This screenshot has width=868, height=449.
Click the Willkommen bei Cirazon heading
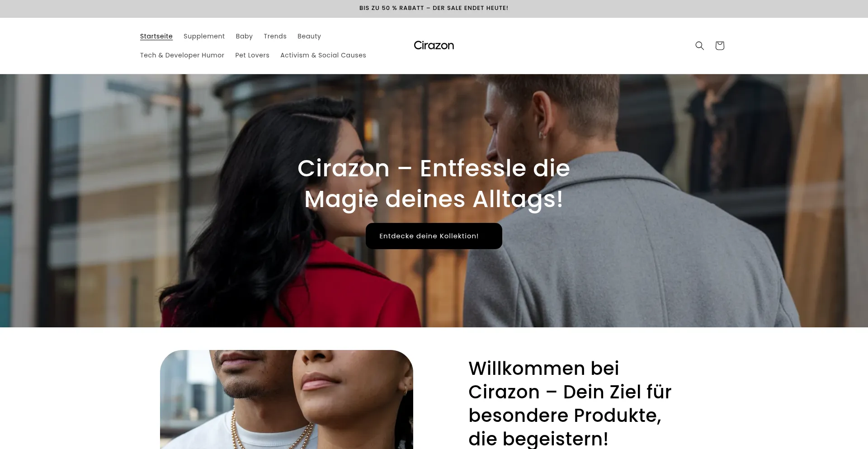570,403
